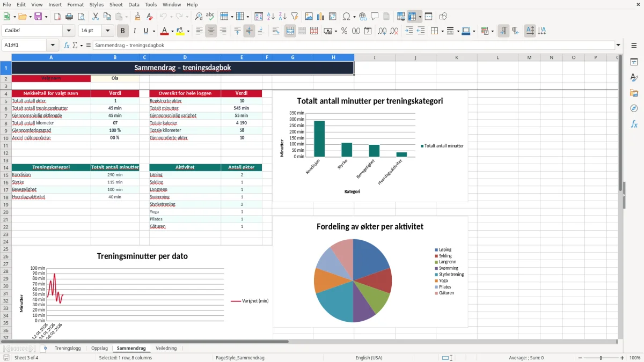Click the Select Function sum button
Screen dimensions: 644x362
pos(75,46)
